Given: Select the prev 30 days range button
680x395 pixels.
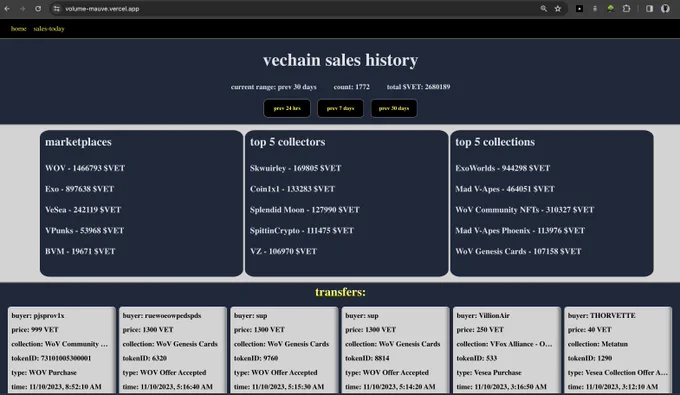Looking at the screenshot, I should 394,108.
